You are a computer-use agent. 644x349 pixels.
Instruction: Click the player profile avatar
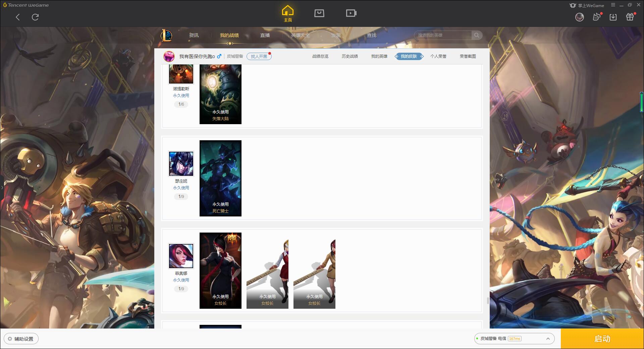point(169,56)
